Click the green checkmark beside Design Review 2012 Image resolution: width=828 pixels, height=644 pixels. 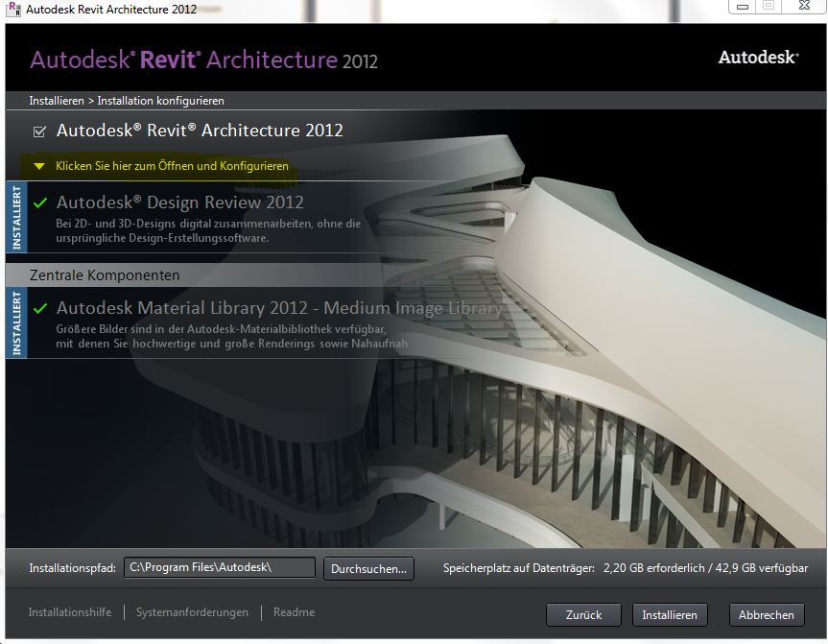click(40, 203)
